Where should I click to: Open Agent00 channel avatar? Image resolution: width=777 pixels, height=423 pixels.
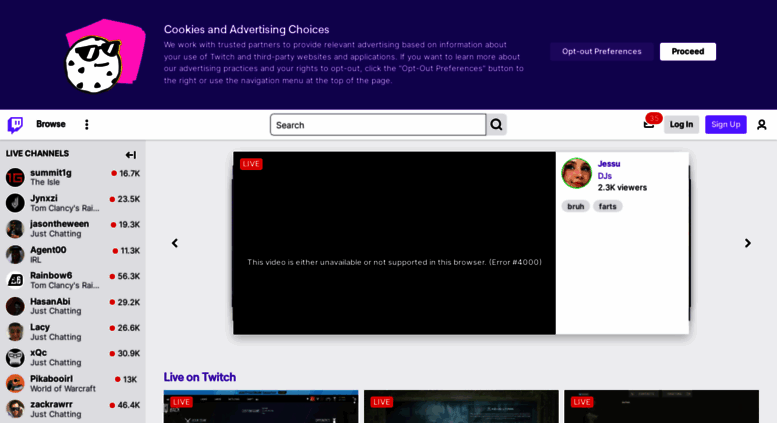(x=15, y=255)
